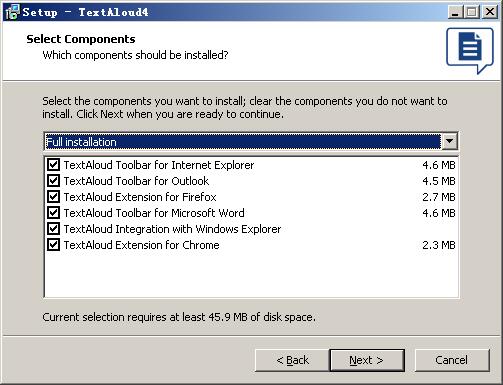Image resolution: width=503 pixels, height=385 pixels.
Task: Toggle TextAloud Integration with Windows Explorer checkbox
Action: (x=53, y=229)
